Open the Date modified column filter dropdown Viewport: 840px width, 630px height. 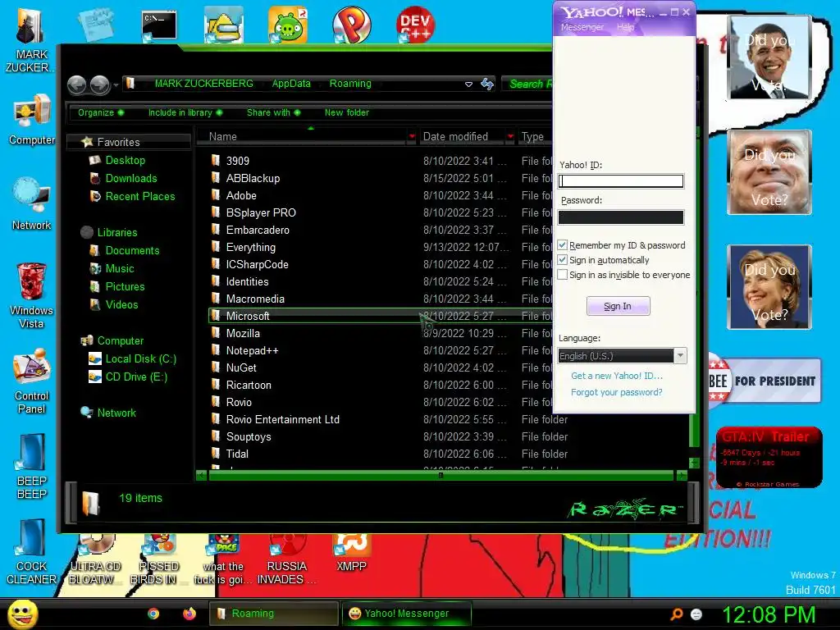pyautogui.click(x=510, y=137)
